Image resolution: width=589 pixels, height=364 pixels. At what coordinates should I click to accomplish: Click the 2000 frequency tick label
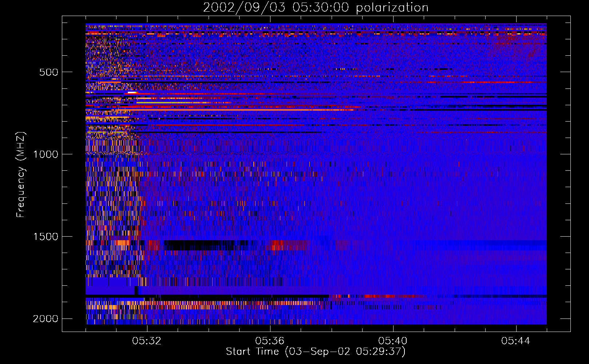pyautogui.click(x=46, y=319)
